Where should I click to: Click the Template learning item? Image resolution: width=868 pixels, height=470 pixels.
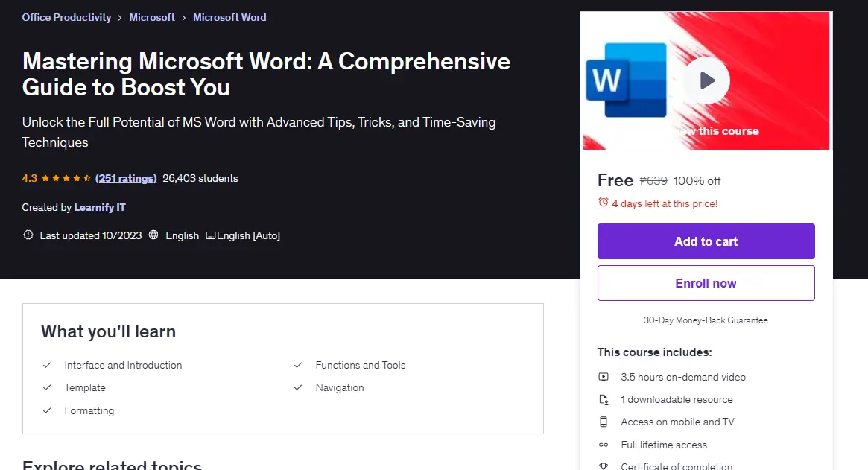pyautogui.click(x=85, y=387)
